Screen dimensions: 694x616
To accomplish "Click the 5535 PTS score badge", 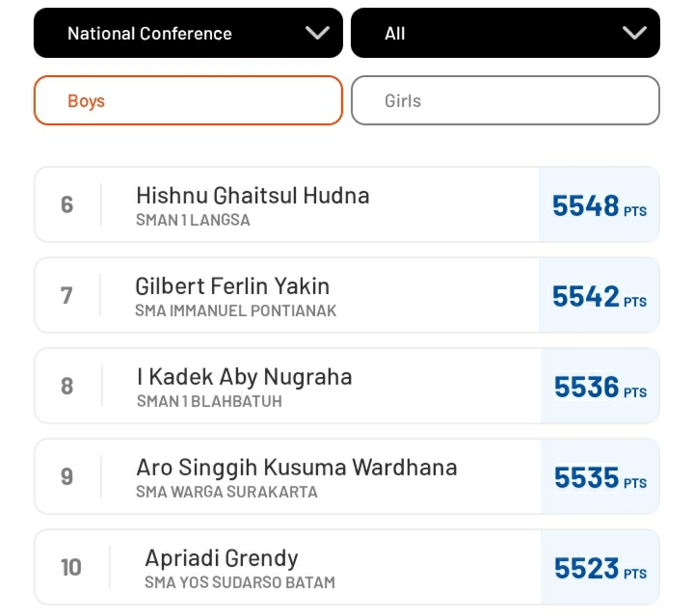I will pyautogui.click(x=601, y=476).
